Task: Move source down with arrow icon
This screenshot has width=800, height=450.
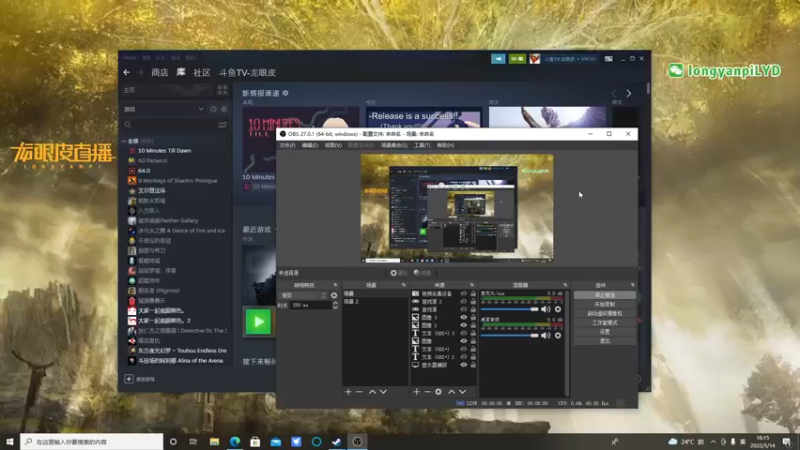Action: tap(462, 392)
